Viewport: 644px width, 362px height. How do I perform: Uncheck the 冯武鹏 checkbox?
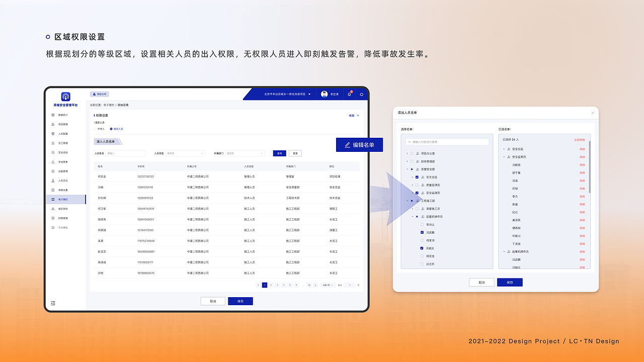422,232
